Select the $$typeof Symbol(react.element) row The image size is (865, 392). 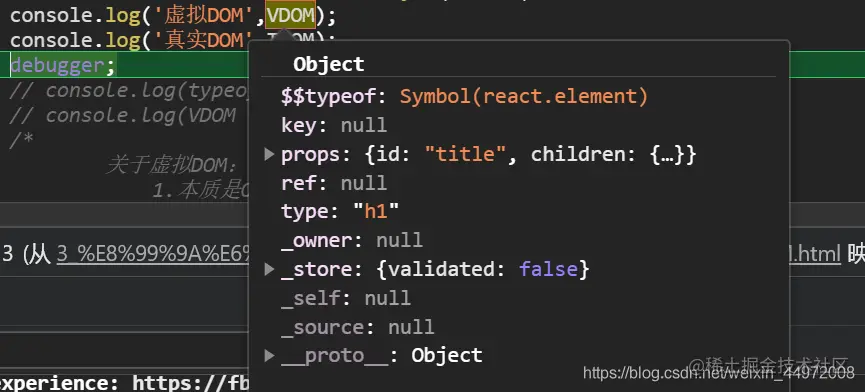coord(464,97)
